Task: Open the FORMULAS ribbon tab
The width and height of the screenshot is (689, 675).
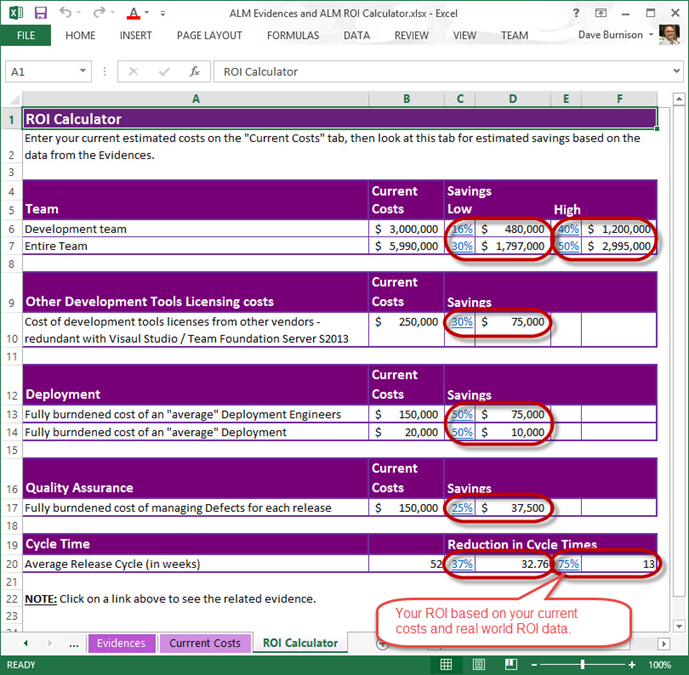Action: [293, 35]
